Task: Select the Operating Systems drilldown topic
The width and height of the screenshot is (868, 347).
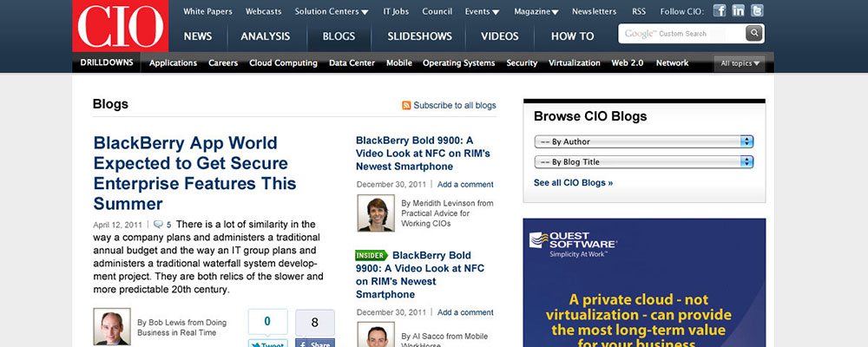Action: (x=459, y=63)
